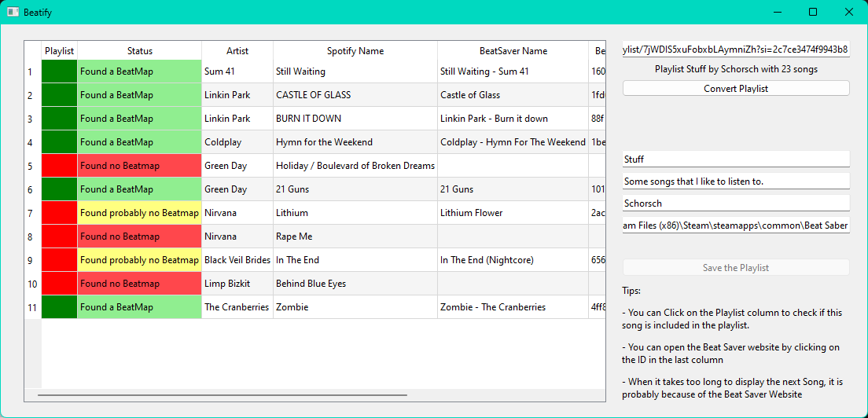This screenshot has height=418, width=868.
Task: Click the Convert Playlist button
Action: (x=736, y=89)
